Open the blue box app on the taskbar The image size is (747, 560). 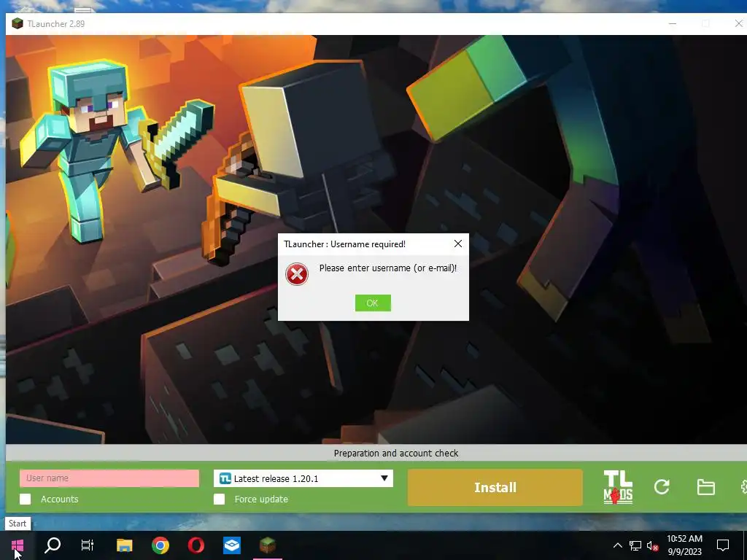click(232, 545)
